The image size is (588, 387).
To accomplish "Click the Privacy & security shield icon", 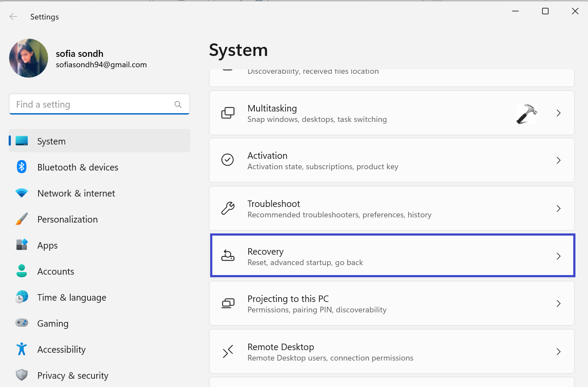I will (22, 375).
